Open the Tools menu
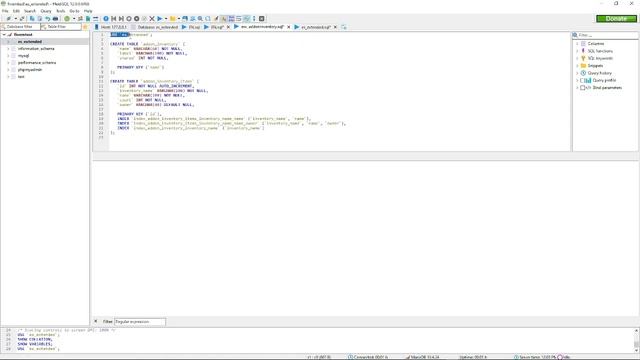The width and height of the screenshot is (640, 360). tap(60, 11)
